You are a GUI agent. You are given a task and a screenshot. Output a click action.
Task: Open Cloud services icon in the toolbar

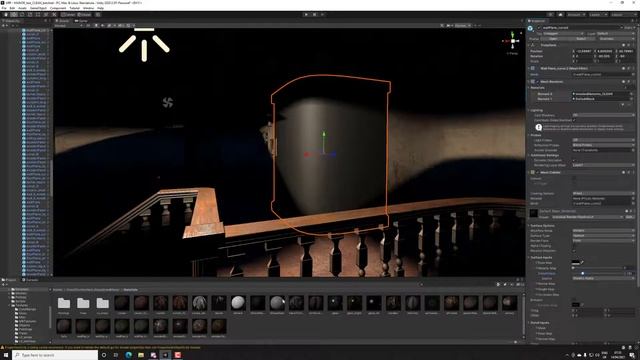pos(560,15)
